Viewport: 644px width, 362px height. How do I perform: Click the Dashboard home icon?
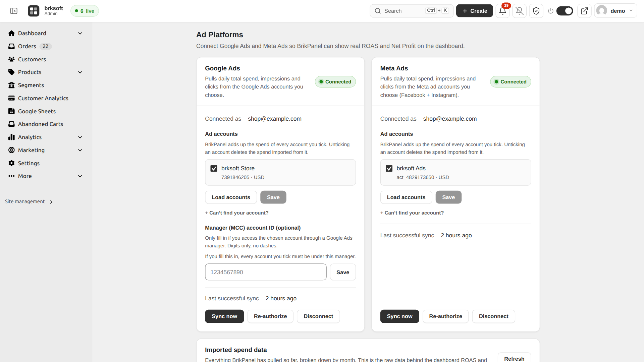point(11,33)
